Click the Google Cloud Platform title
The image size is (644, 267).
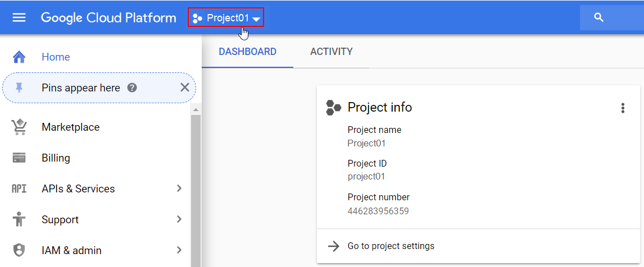point(108,17)
